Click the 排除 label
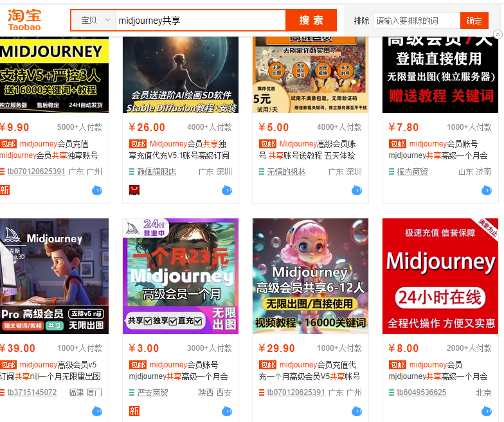Image resolution: width=504 pixels, height=422 pixels. pyautogui.click(x=361, y=21)
